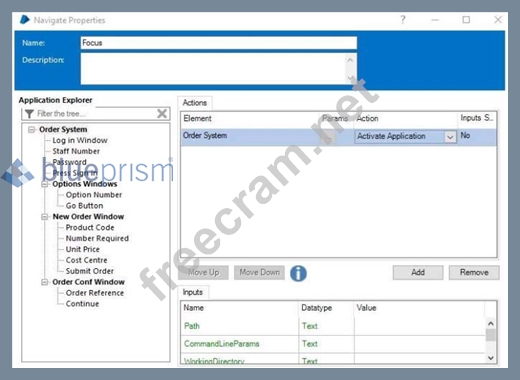The height and width of the screenshot is (380, 520).
Task: Click the blue information icon
Action: pyautogui.click(x=298, y=273)
